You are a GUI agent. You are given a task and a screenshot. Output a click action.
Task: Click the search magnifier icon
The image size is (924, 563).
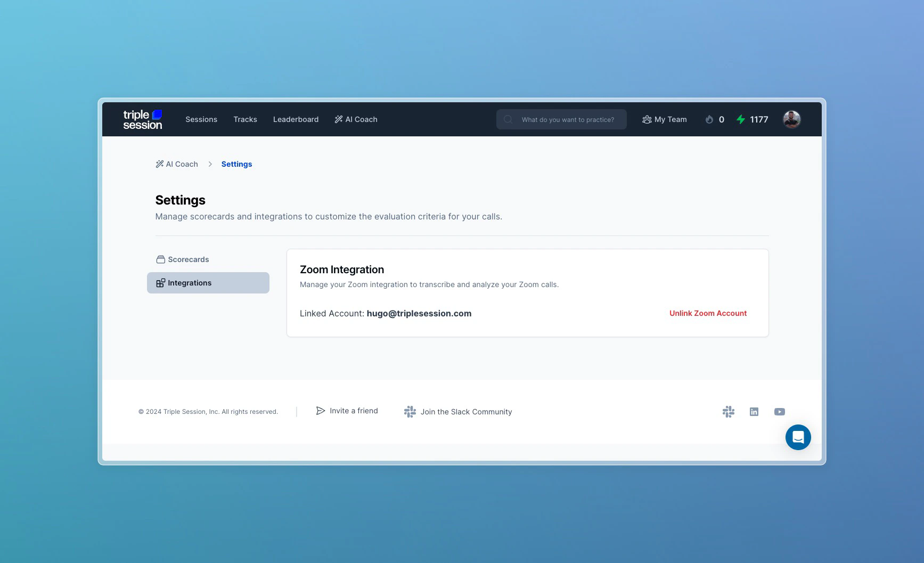508,119
